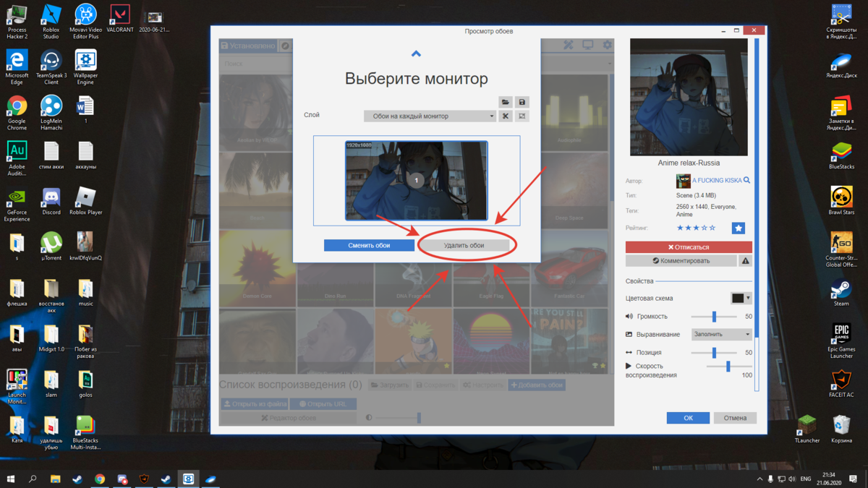Select the VALORANT desktop icon
Image resolution: width=868 pixels, height=488 pixels.
119,19
